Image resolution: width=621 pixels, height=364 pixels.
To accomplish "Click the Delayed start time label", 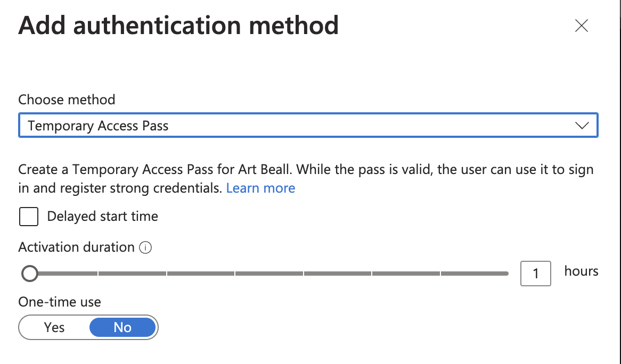I will tap(102, 216).
